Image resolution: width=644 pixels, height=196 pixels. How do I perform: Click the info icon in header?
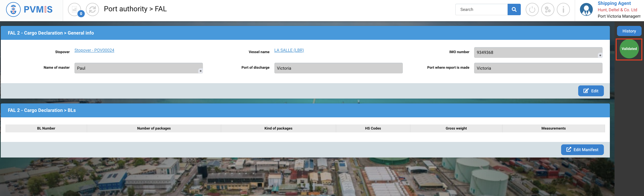pyautogui.click(x=563, y=10)
